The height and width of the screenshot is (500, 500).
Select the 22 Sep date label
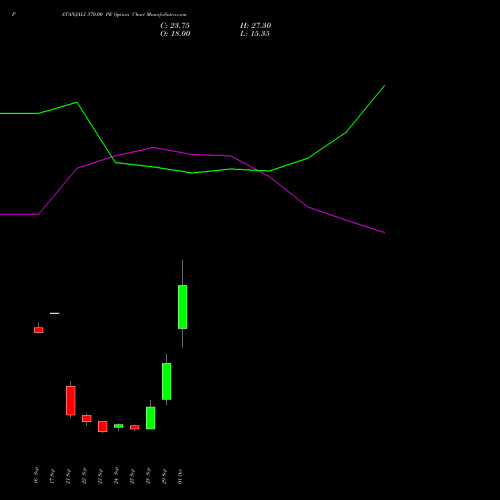pos(84,476)
